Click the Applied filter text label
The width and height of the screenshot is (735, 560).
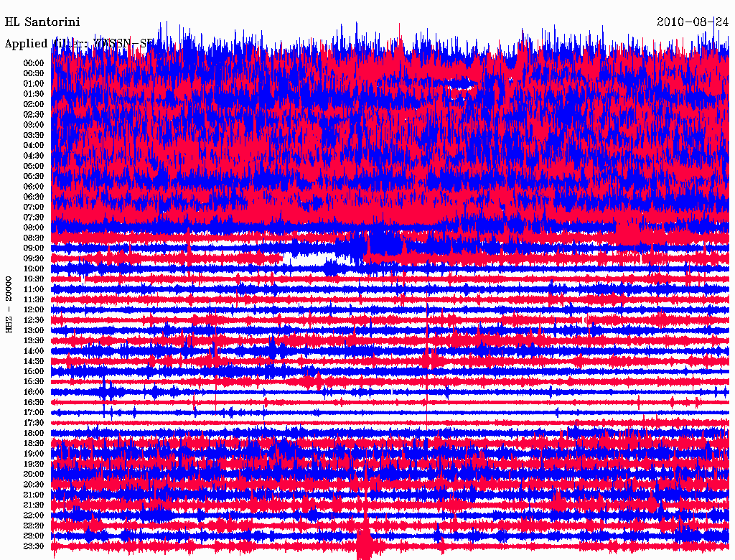[x=79, y=44]
